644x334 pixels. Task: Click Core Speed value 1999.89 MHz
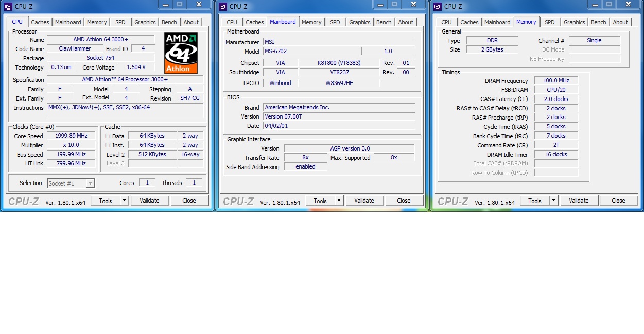tap(72, 136)
